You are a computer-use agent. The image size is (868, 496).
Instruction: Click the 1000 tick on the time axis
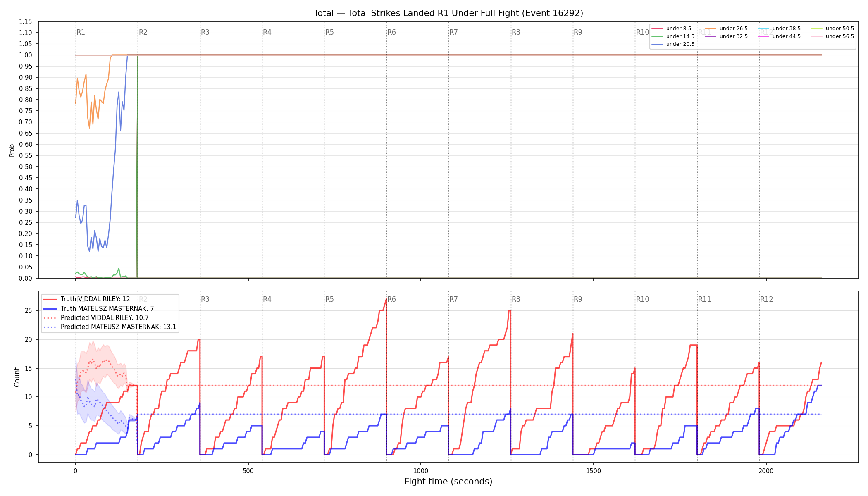(x=421, y=471)
